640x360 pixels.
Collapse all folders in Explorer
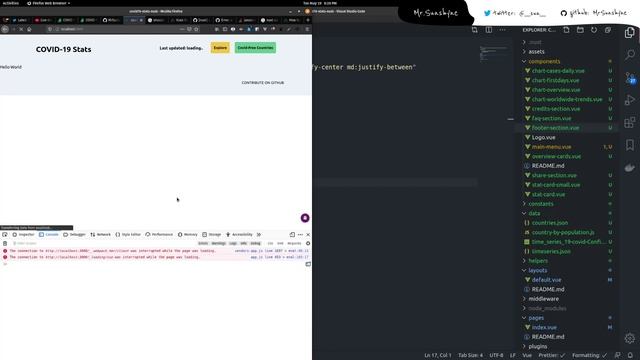(x=608, y=30)
